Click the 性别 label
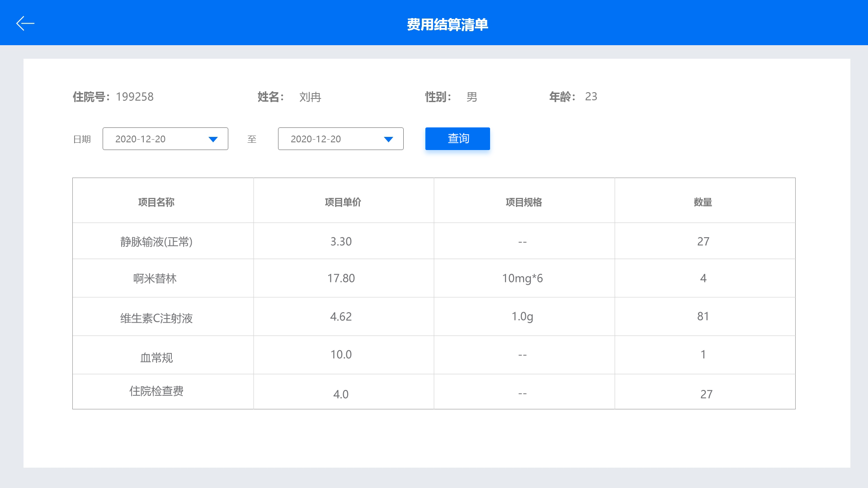This screenshot has width=868, height=488. tap(438, 97)
